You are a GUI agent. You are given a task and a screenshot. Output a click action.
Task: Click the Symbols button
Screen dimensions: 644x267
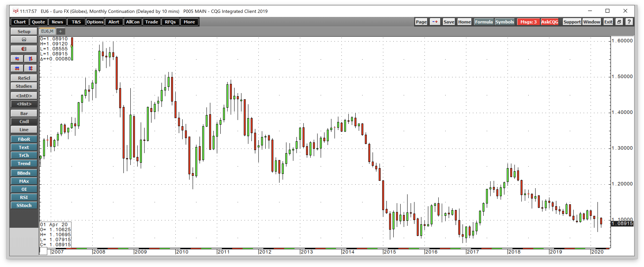[x=505, y=22]
